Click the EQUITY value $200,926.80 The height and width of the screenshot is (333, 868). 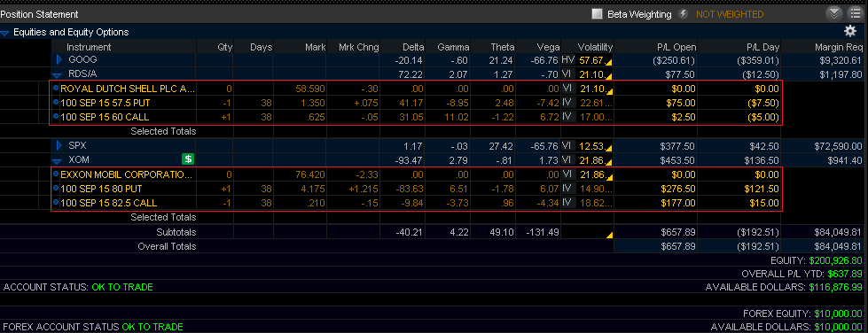835,260
